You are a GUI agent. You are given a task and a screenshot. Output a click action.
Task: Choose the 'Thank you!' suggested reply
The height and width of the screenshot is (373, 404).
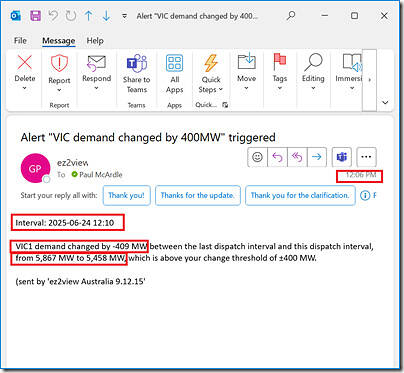[127, 195]
